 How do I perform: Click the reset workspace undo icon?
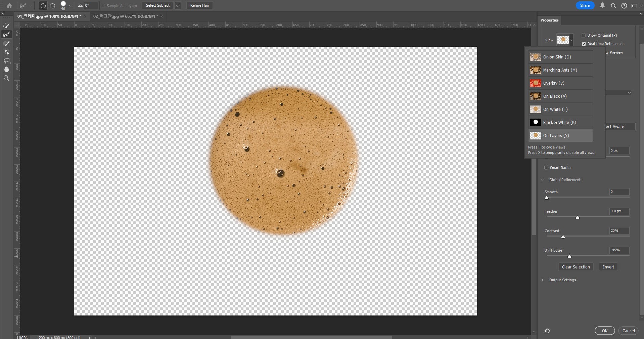point(547,331)
